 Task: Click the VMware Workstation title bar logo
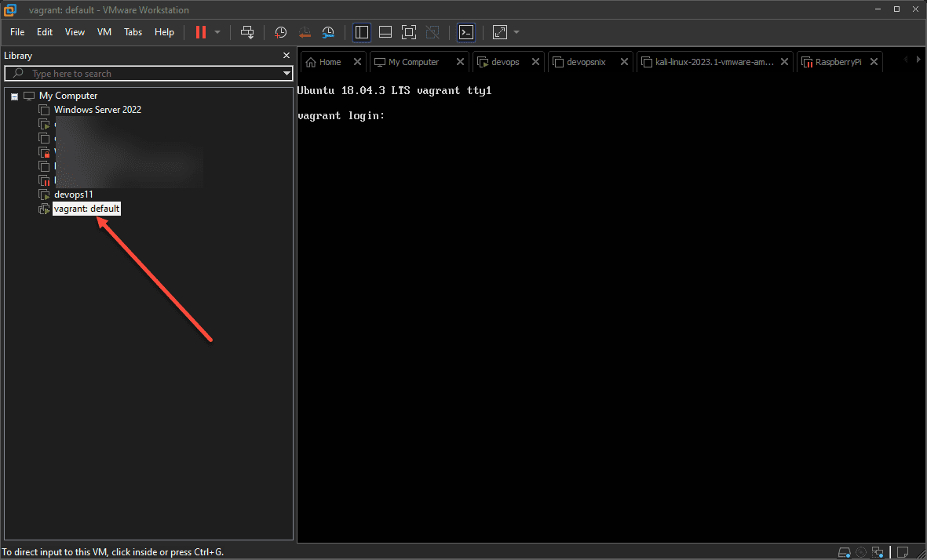[x=10, y=9]
